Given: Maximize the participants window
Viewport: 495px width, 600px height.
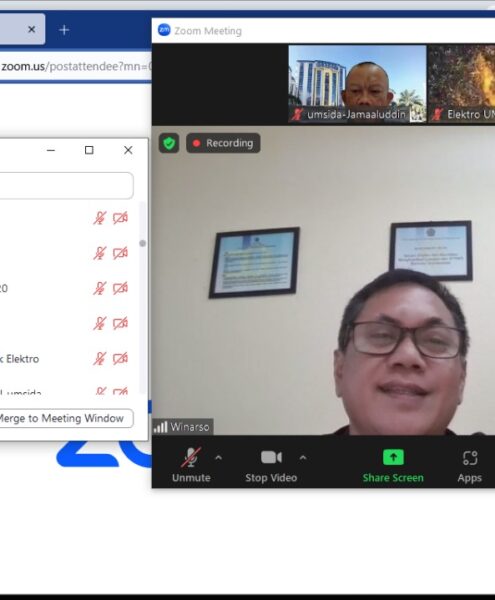Looking at the screenshot, I should coord(89,150).
